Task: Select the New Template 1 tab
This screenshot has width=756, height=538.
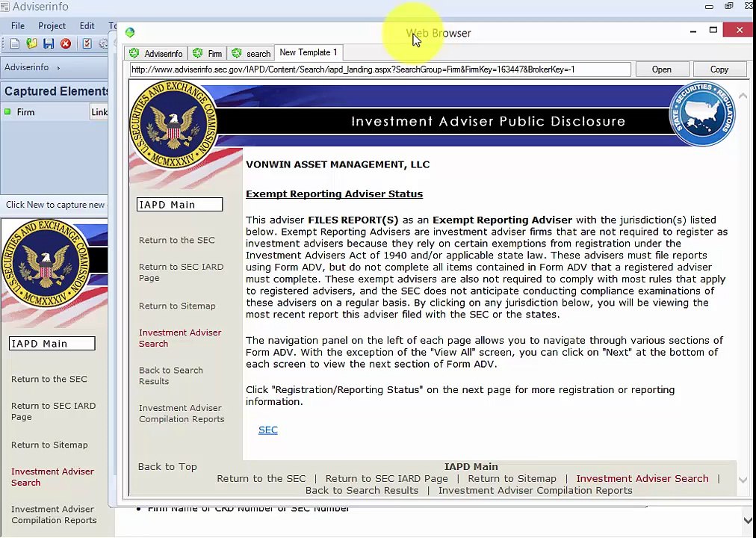Action: click(309, 52)
